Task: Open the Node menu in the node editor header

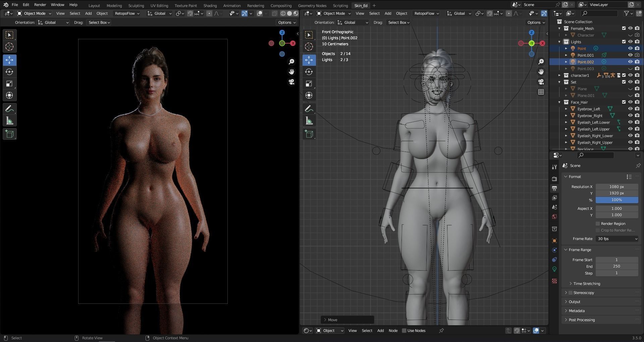Action: (x=393, y=331)
